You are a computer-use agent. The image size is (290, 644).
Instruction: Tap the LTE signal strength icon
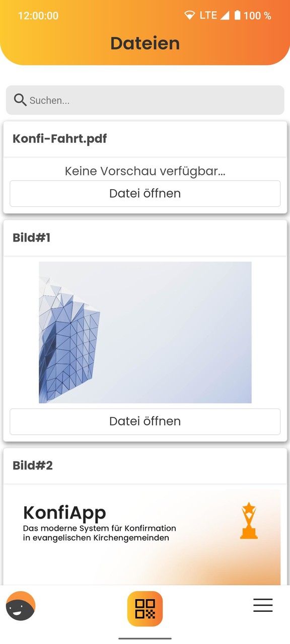(224, 15)
